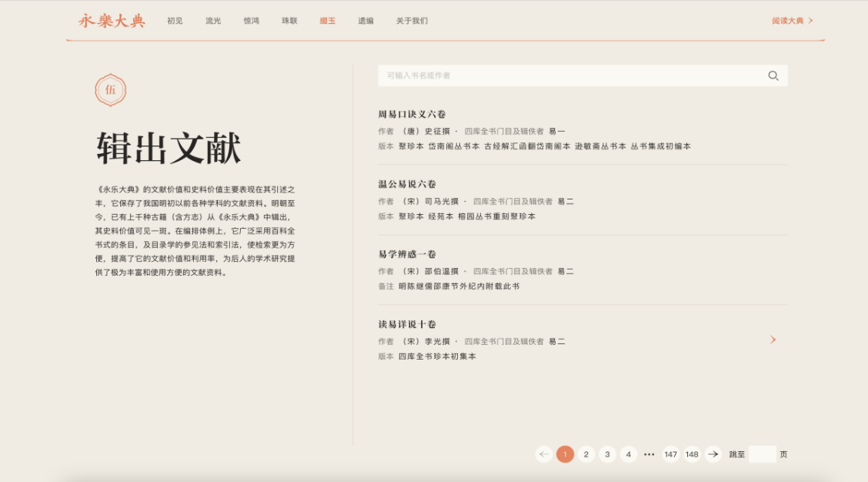Viewport: 868px width, 482px height.
Task: Click edition text 丛书集成初编本
Action: click(660, 146)
